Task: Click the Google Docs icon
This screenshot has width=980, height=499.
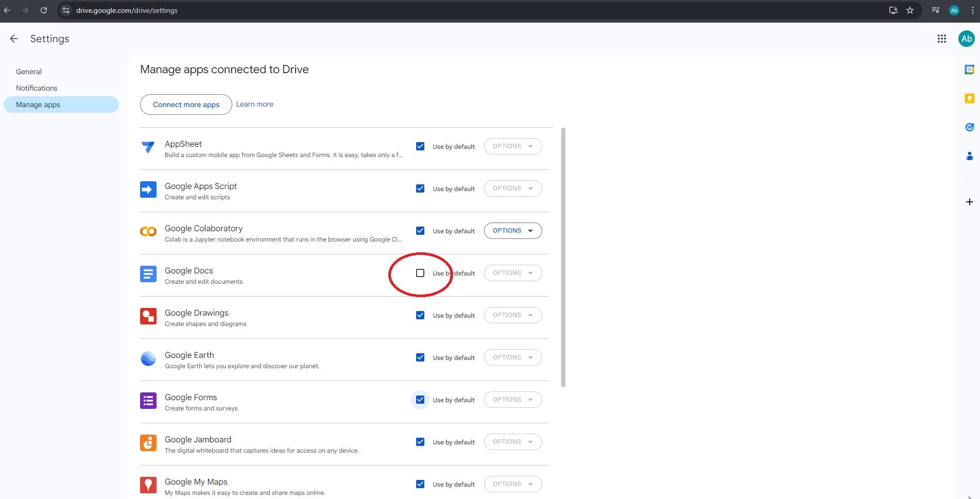Action: click(x=148, y=274)
